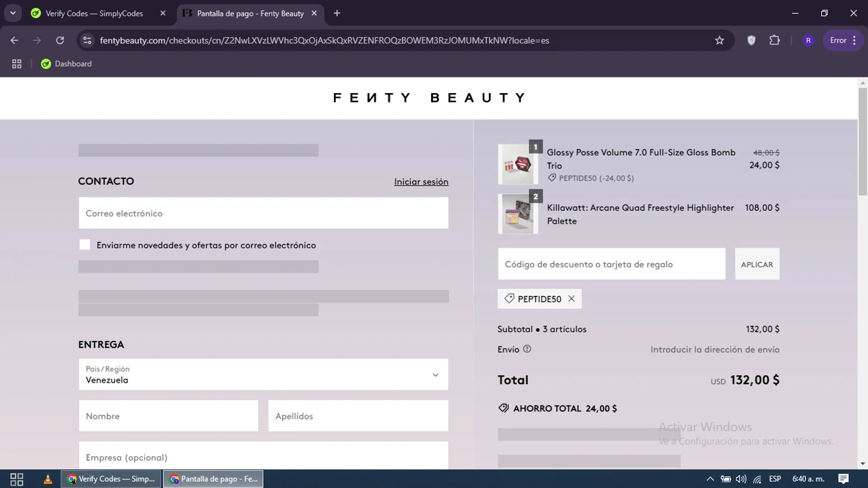
Task: Remove the PEPTIDE50 discount code
Action: tap(572, 299)
